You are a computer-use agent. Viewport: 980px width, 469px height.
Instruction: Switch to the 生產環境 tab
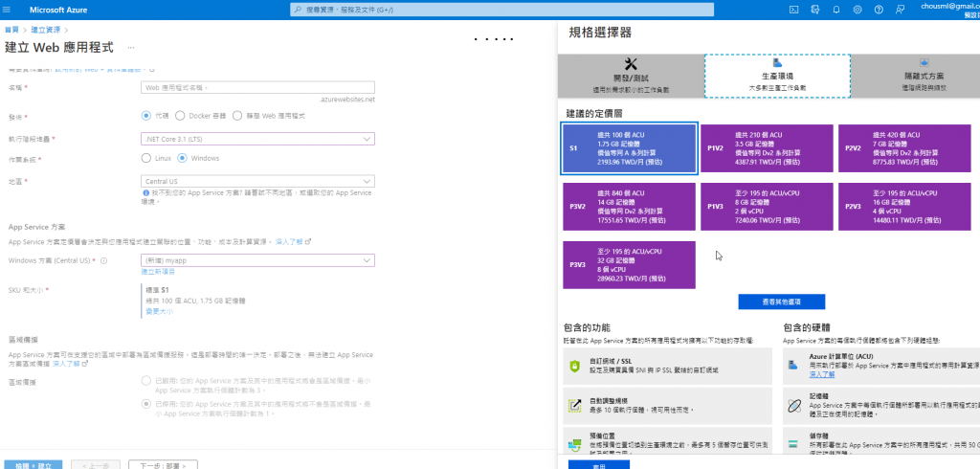click(x=777, y=76)
